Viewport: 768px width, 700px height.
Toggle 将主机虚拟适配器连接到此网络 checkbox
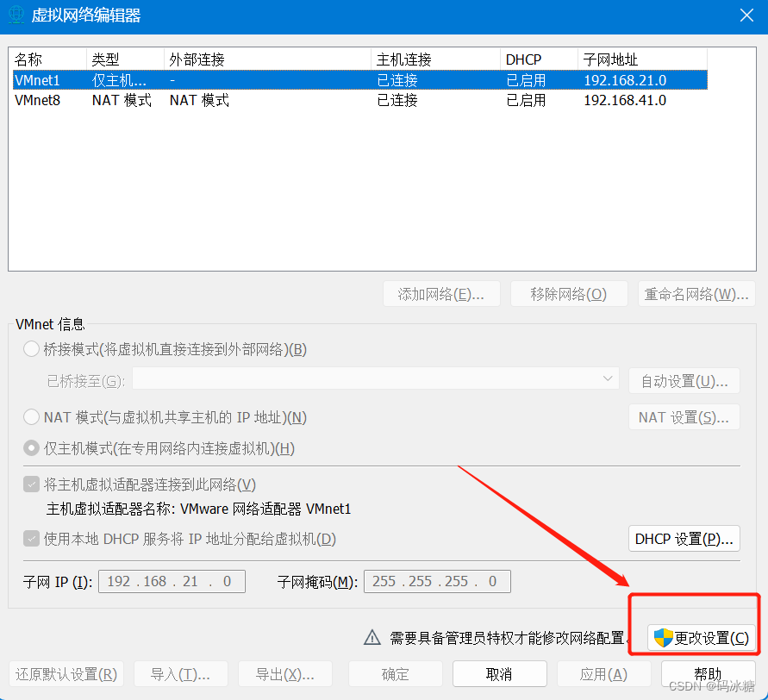(31, 485)
